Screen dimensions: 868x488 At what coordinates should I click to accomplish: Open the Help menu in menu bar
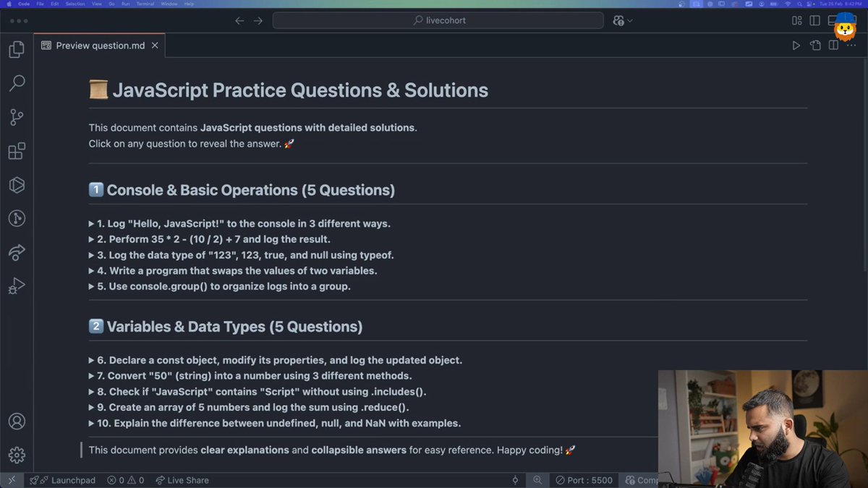pyautogui.click(x=189, y=4)
